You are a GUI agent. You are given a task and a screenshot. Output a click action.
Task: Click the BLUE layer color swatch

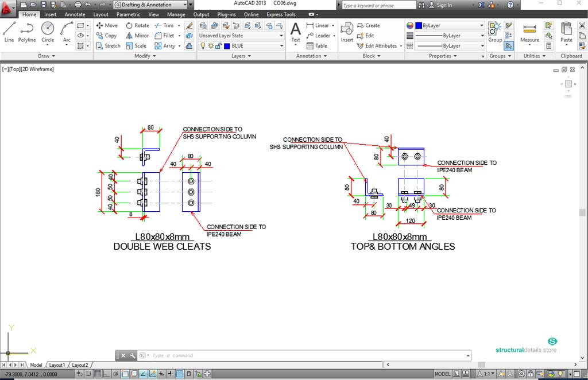[x=227, y=46]
